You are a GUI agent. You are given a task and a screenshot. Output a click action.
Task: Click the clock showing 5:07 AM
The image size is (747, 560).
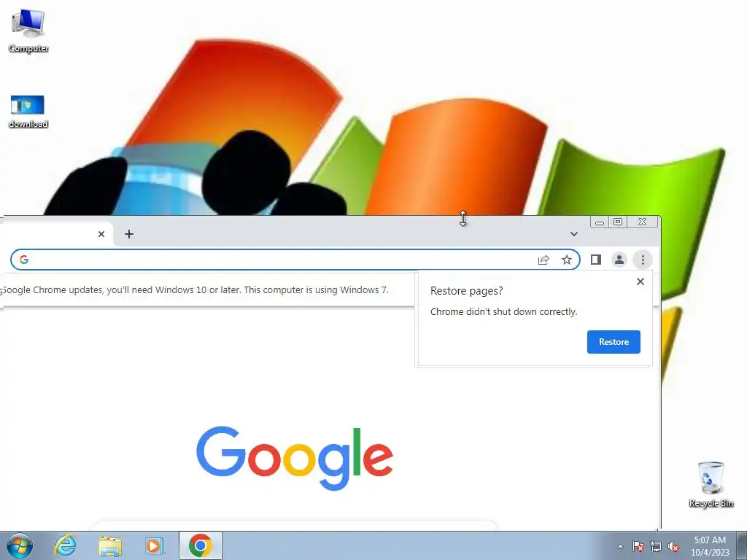tap(710, 546)
